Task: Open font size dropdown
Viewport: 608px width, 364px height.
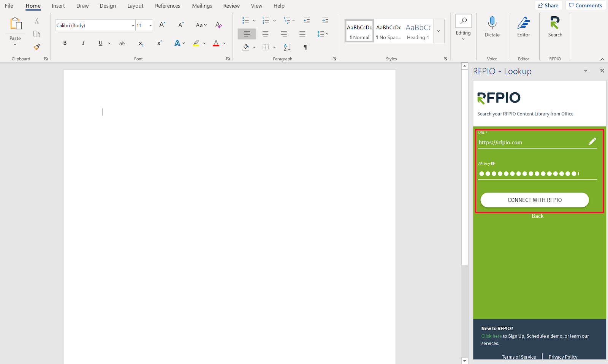Action: (x=150, y=25)
